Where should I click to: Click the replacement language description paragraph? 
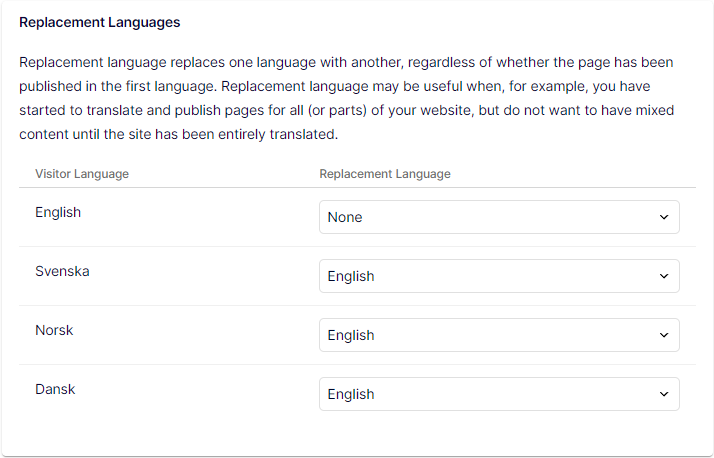click(x=347, y=98)
